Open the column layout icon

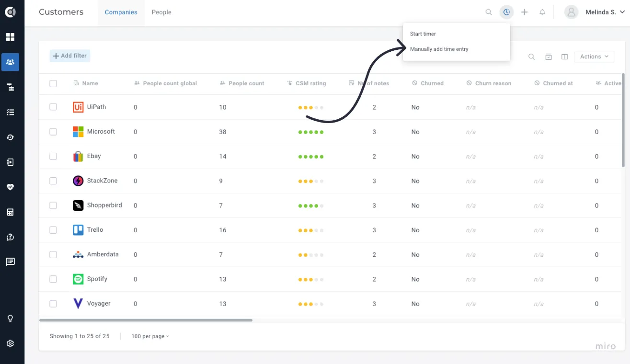[565, 57]
